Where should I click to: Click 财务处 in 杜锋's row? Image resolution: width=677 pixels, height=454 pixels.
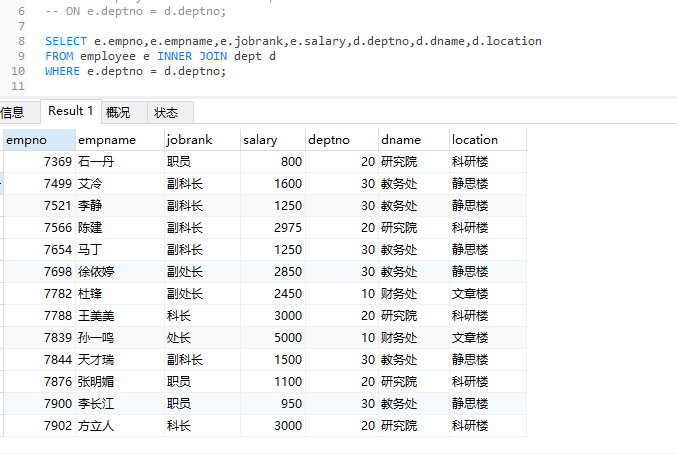click(x=414, y=294)
